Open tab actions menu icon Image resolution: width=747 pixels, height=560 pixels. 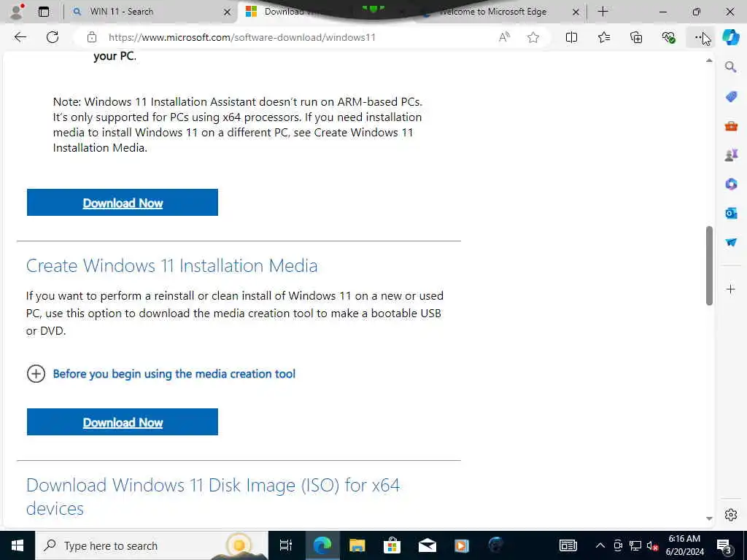point(43,12)
